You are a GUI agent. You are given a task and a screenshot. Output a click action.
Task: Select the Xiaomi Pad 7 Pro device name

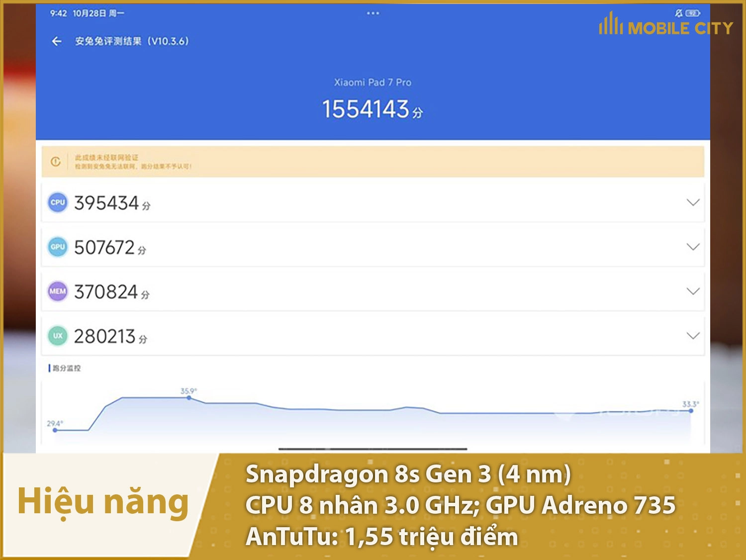373,83
